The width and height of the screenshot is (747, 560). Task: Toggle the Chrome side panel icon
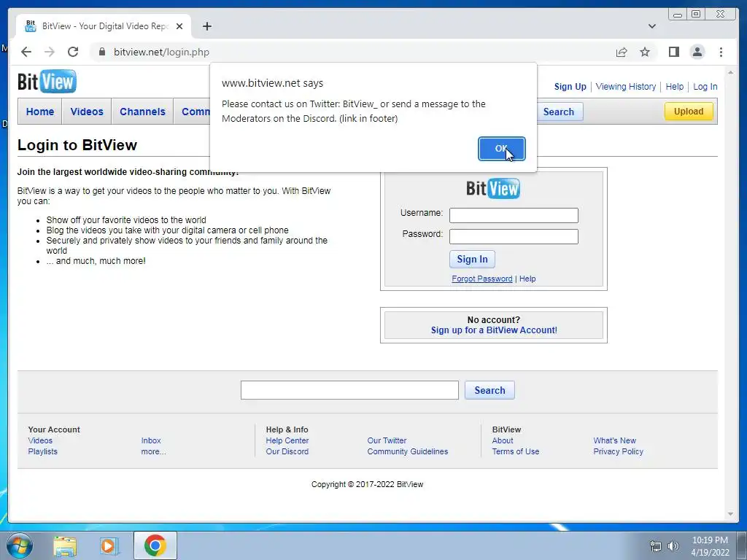point(673,52)
